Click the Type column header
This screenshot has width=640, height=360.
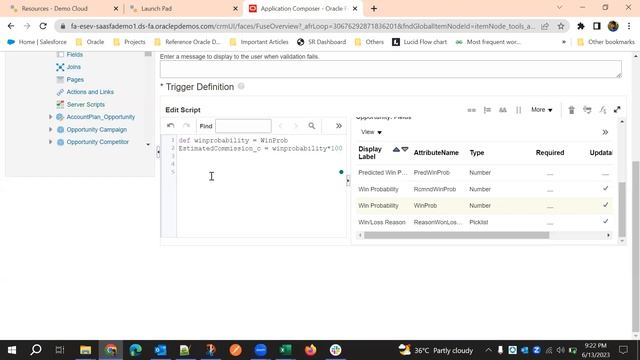[477, 153]
